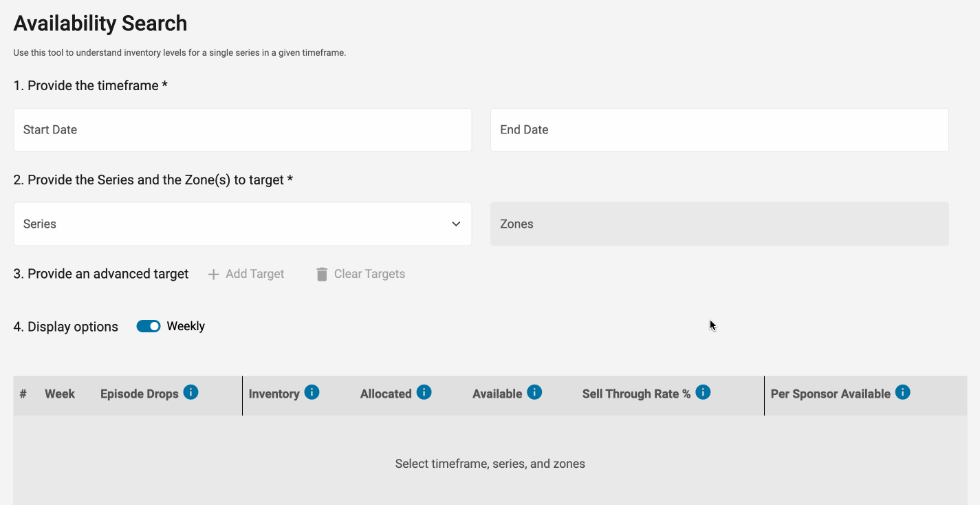Click the trash icon for Clear Targets
Screen dimensions: 980x505
tap(322, 275)
